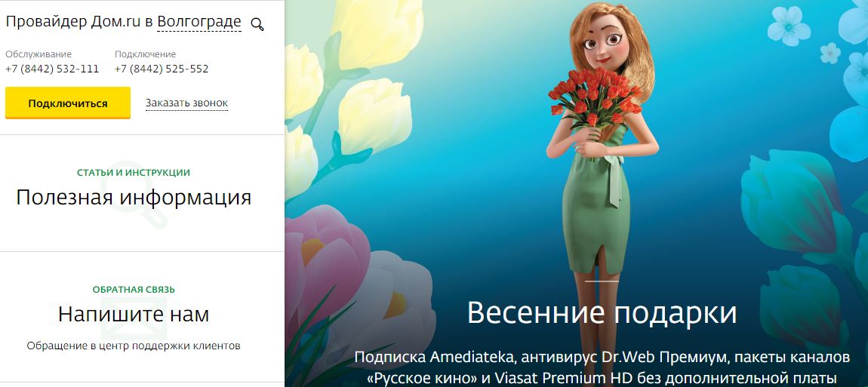Image resolution: width=868 pixels, height=387 pixels.
Task: Open the Напишите нам heading
Action: click(x=134, y=315)
